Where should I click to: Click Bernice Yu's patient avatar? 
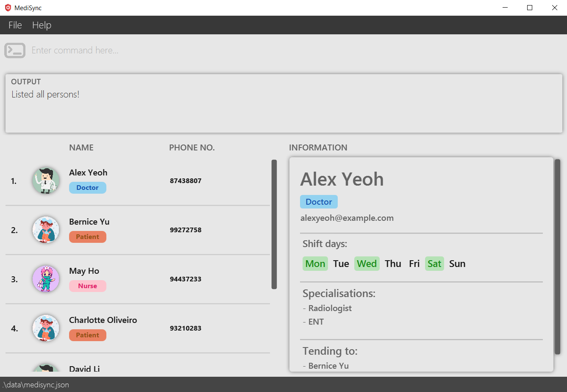tap(46, 230)
